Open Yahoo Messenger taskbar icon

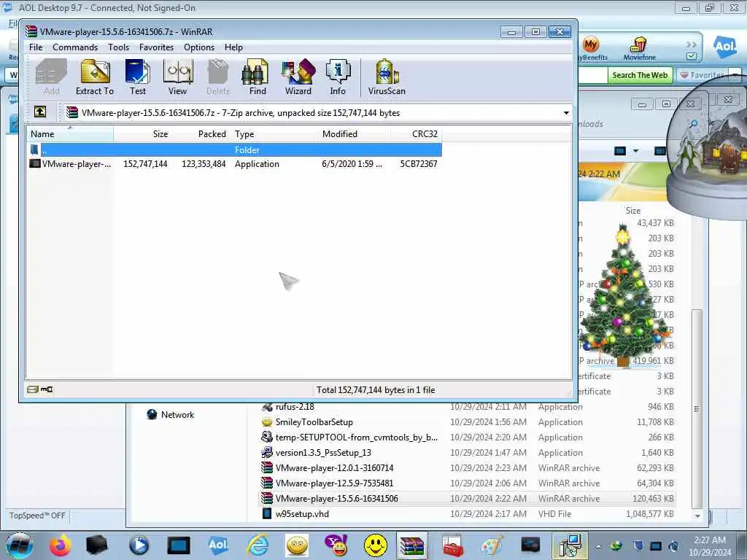336,545
